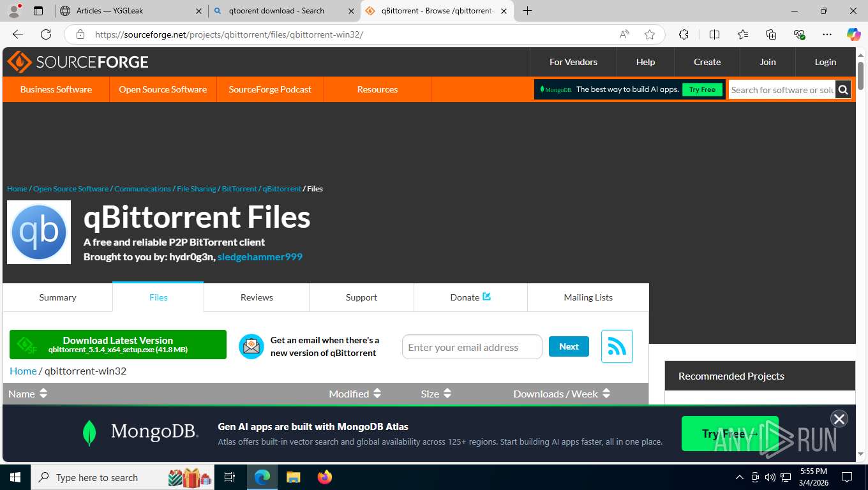Open the browser profile icon
868x490 pixels.
[14, 11]
